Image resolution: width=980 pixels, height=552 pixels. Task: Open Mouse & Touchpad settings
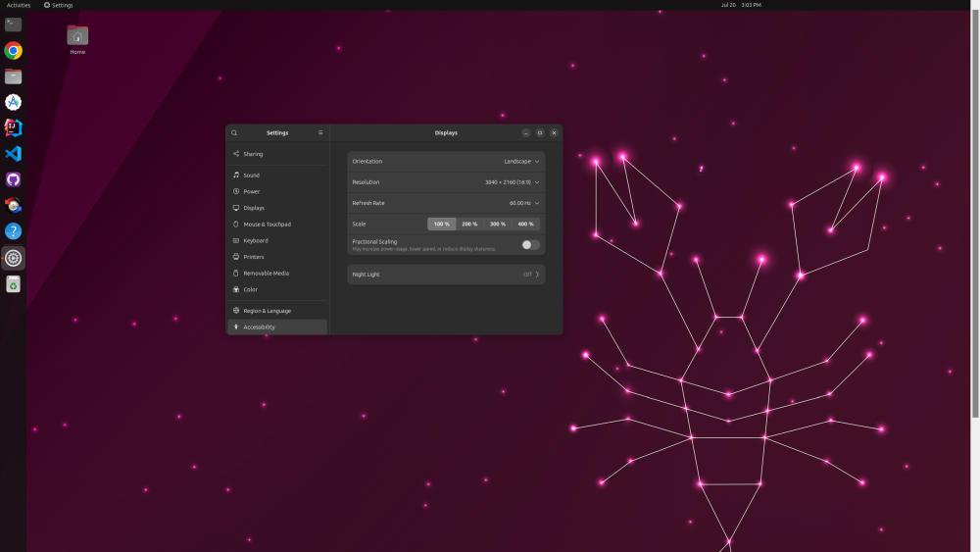tap(277, 224)
